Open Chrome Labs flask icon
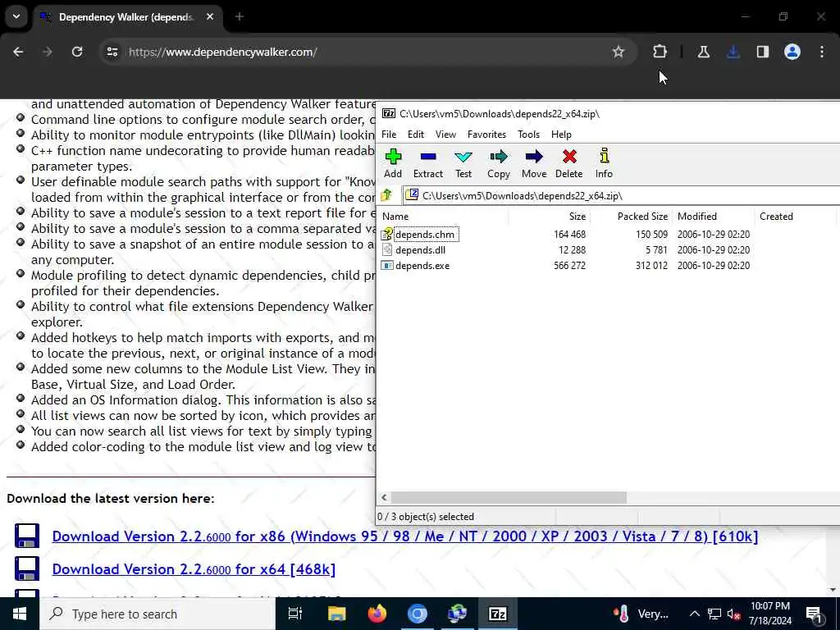 [x=703, y=52]
